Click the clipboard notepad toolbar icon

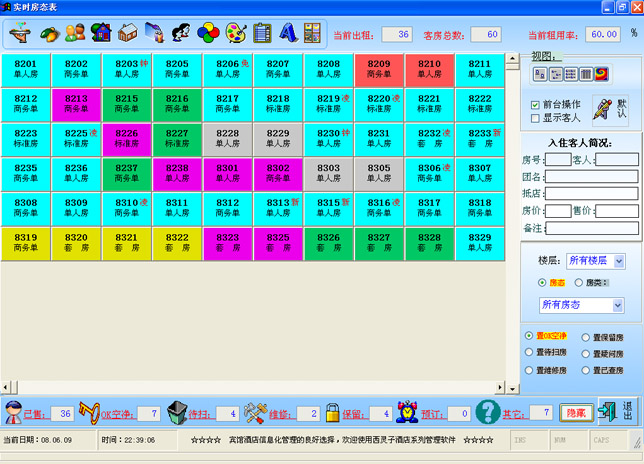pos(262,33)
